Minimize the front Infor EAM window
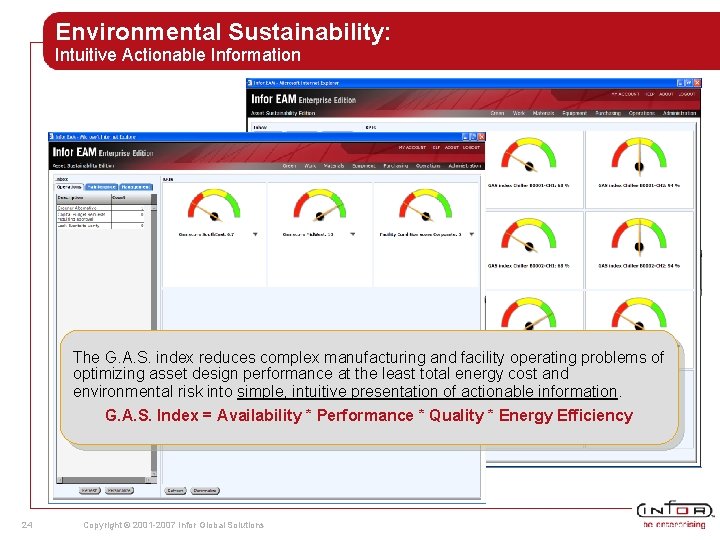Image resolution: width=720 pixels, height=540 pixels. [x=465, y=137]
